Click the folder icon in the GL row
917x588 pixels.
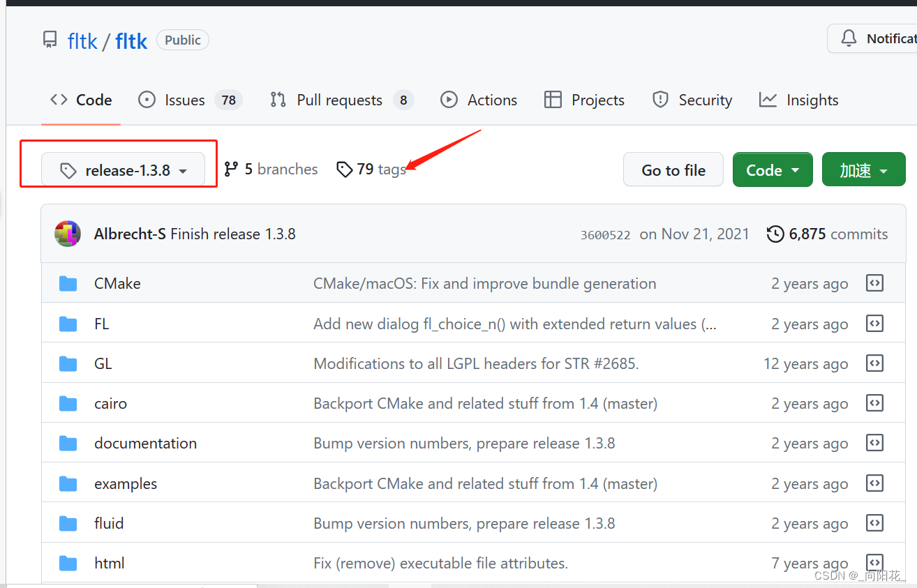[68, 363]
